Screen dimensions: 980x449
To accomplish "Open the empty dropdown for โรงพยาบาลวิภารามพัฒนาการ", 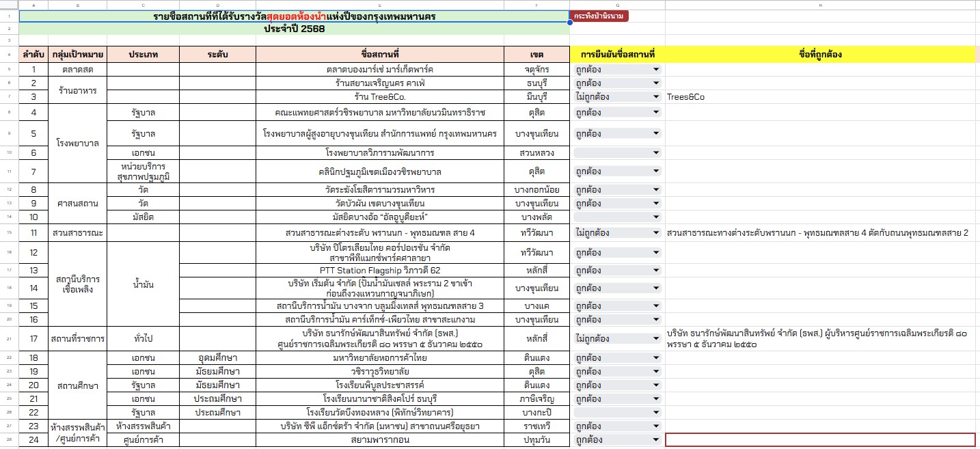I will point(618,152).
